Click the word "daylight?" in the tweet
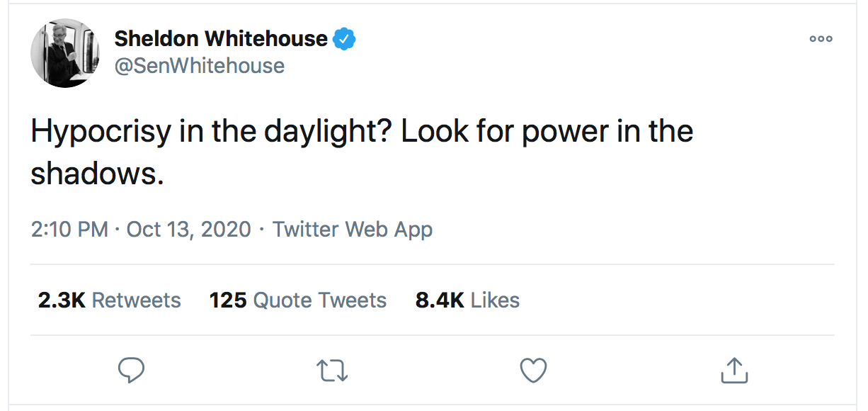Screen dimensions: 868x411 [x=319, y=133]
